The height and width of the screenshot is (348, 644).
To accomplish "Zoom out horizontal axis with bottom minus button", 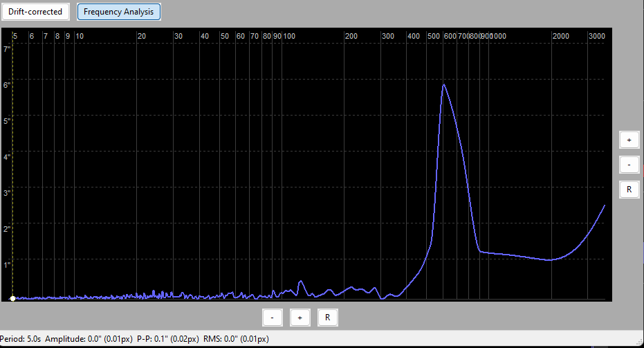I will pos(273,318).
